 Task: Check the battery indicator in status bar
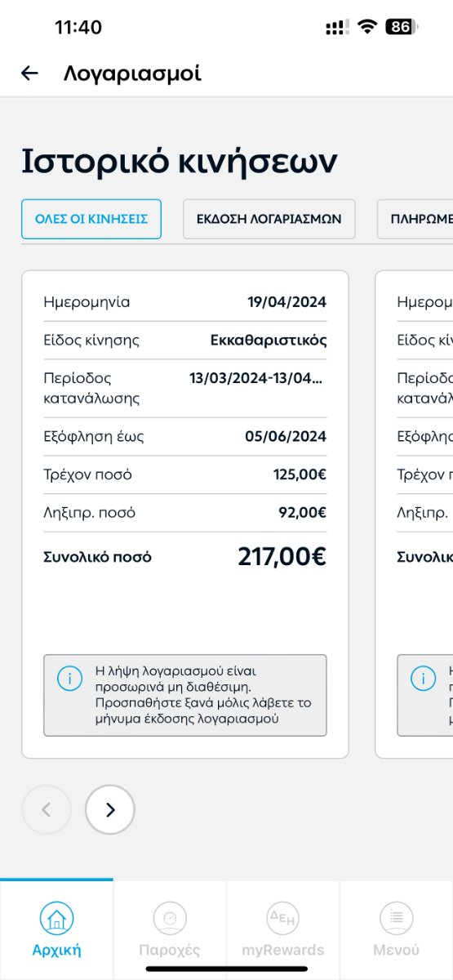(x=402, y=27)
